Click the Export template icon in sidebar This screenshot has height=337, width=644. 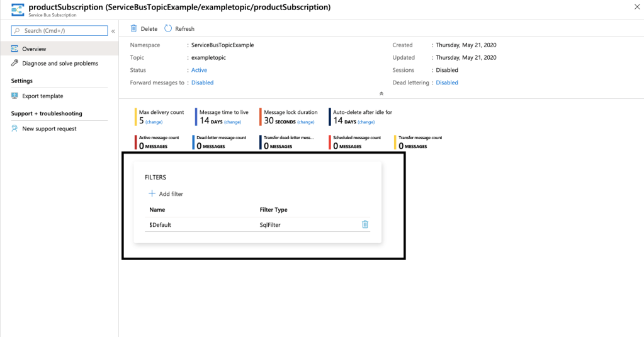tap(15, 96)
